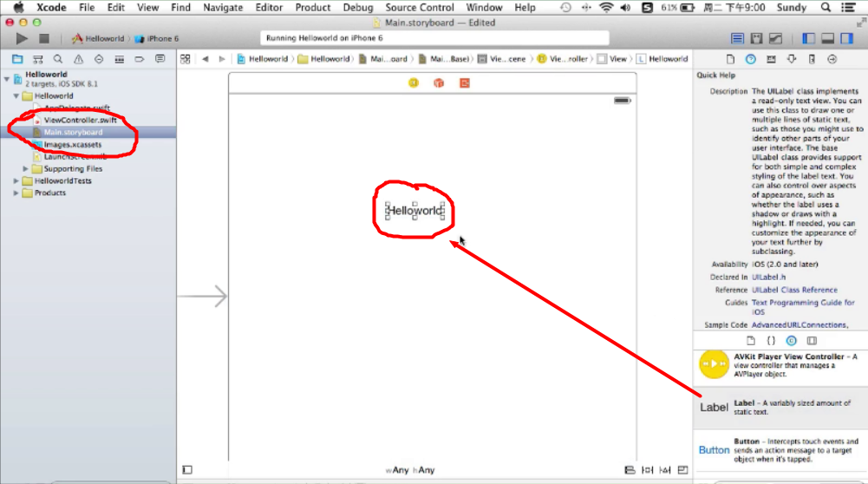Toggle the Utilities panel visibility
868x484 pixels.
[x=847, y=38]
